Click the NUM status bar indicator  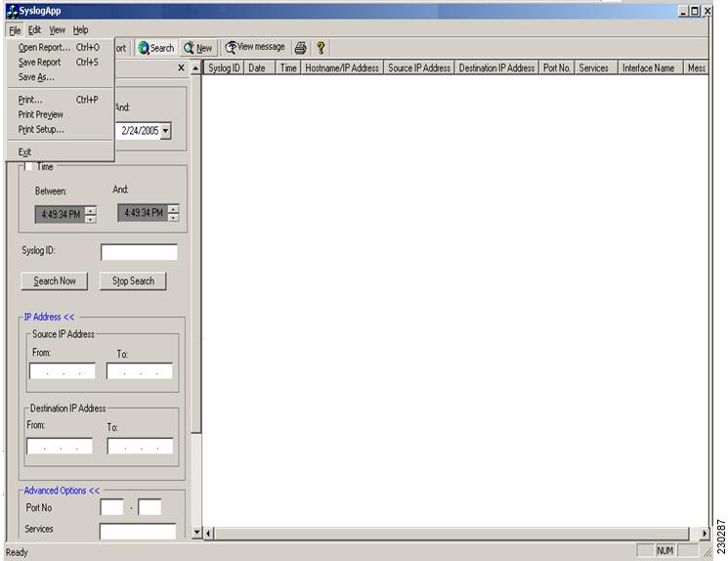click(664, 551)
